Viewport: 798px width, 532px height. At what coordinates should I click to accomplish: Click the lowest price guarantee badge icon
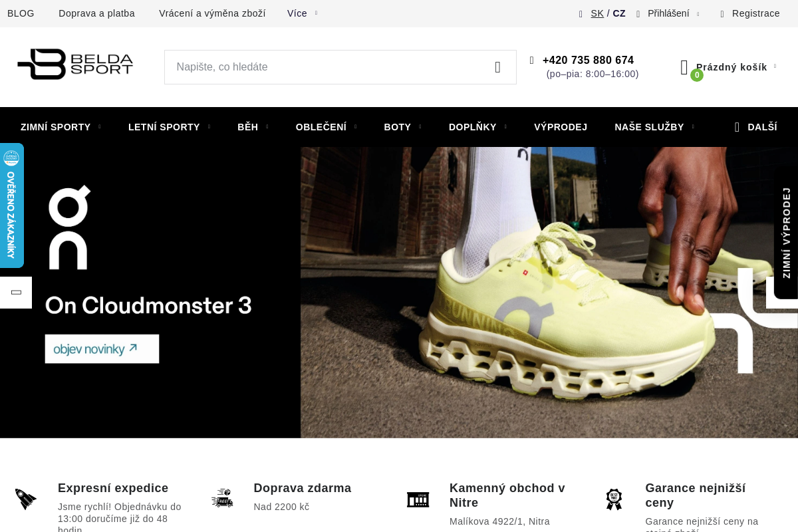[x=613, y=499]
